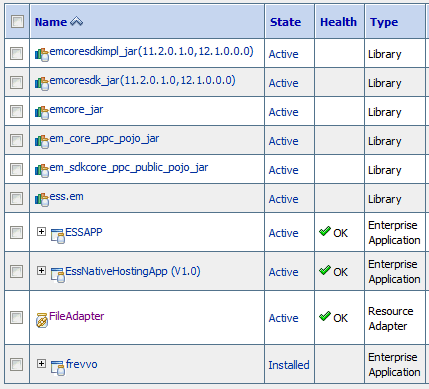Click the Active state of EssNativeHostingApp
The image size is (429, 389).
(283, 272)
